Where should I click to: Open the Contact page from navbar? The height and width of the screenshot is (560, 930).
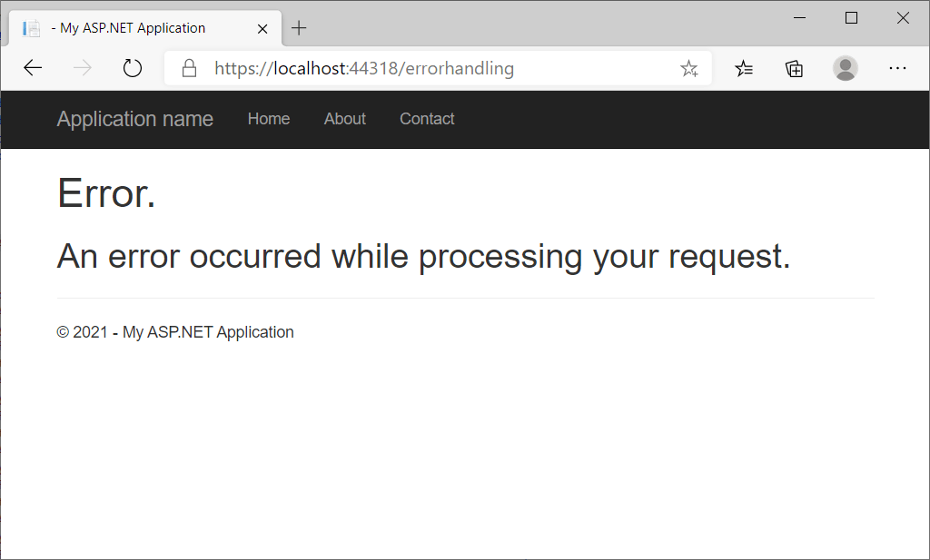(427, 119)
